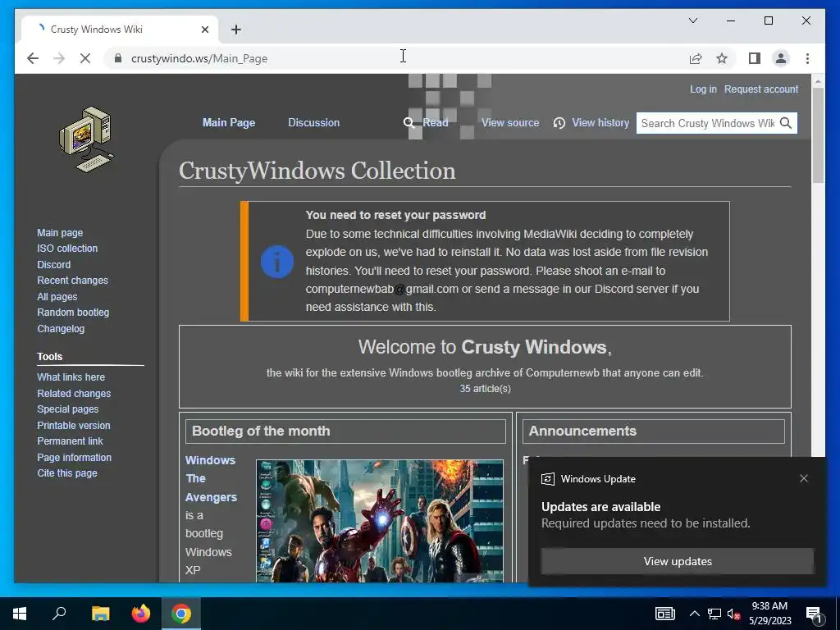This screenshot has width=840, height=630.
Task: Open News and interests taskbar icon
Action: pyautogui.click(x=664, y=614)
